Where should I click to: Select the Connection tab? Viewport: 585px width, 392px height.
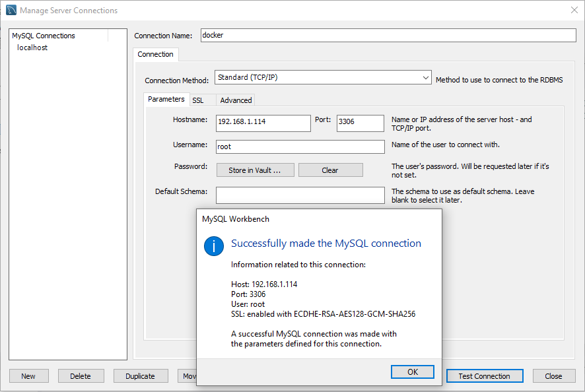pyautogui.click(x=156, y=54)
